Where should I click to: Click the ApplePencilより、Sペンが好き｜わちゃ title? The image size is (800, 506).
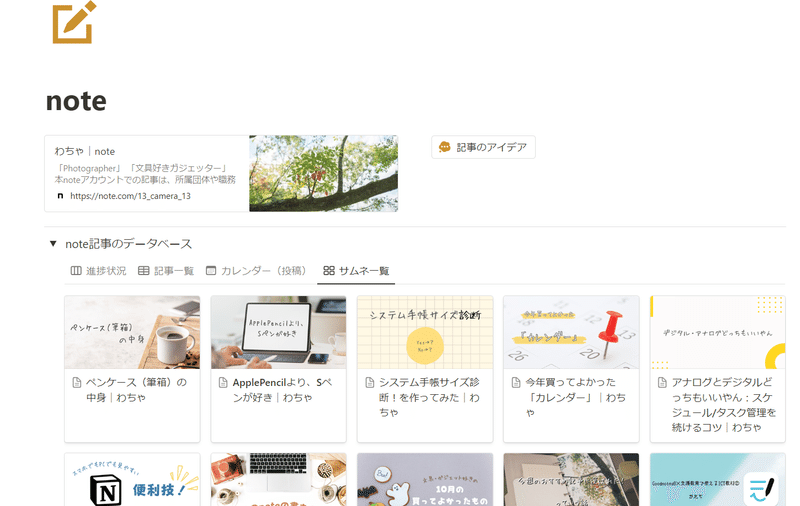pyautogui.click(x=283, y=390)
